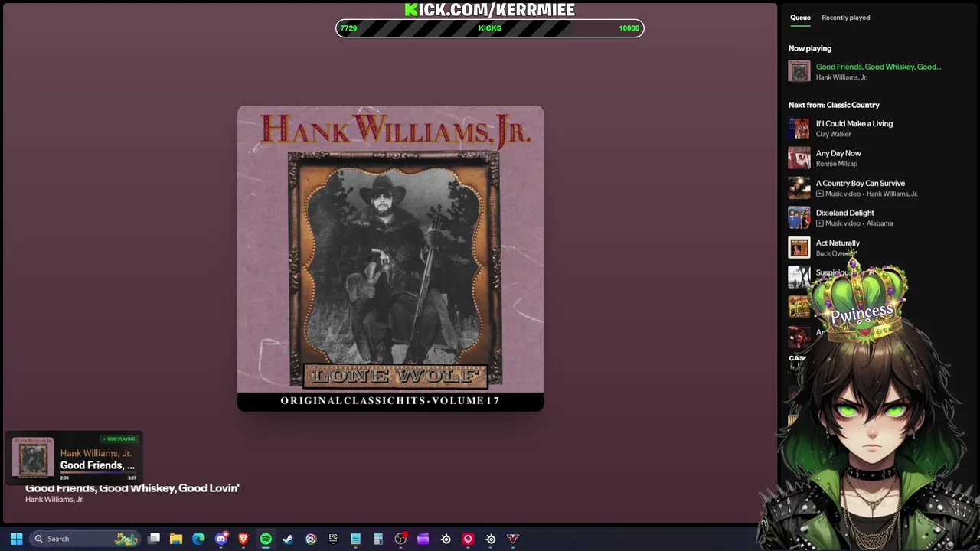980x551 pixels.
Task: Click the now playing track title in the queue
Action: click(879, 67)
